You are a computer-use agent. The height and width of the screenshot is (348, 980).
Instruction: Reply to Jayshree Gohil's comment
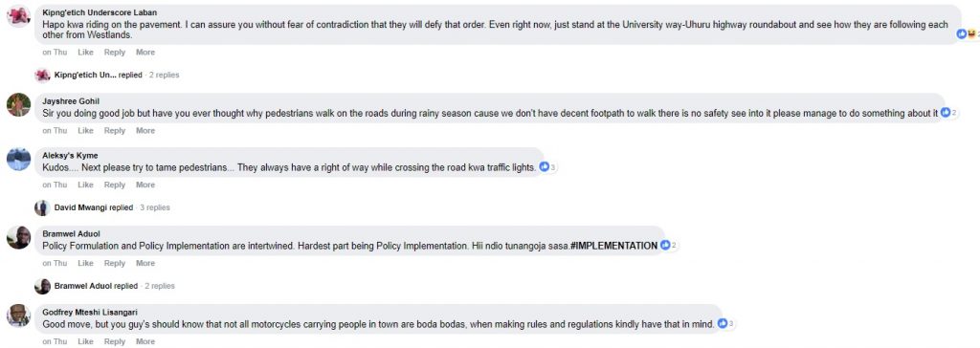coord(115,131)
